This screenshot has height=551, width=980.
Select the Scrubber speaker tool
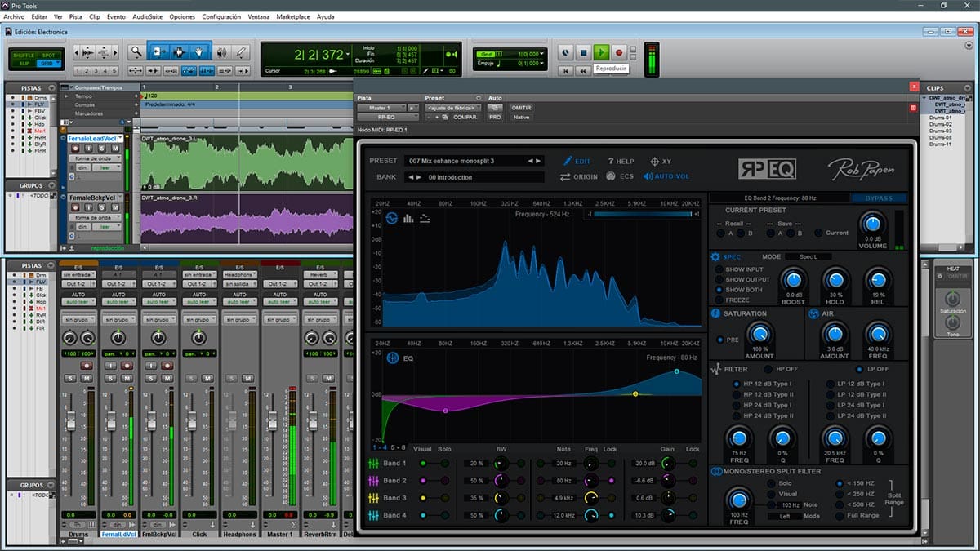click(221, 52)
